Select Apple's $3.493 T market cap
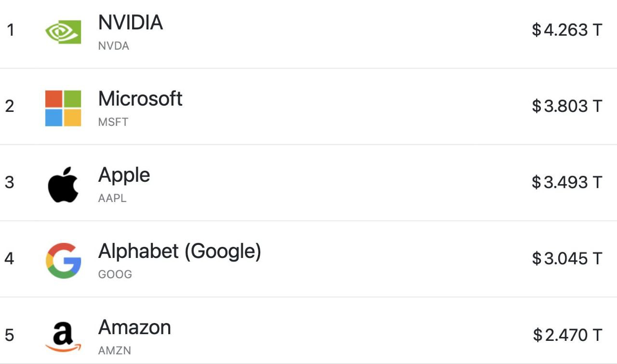 567,182
